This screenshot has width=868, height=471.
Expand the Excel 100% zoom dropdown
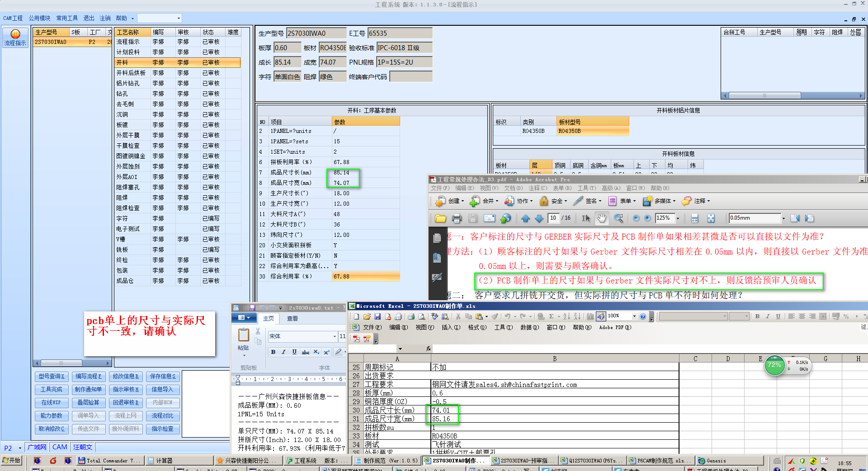tap(634, 316)
